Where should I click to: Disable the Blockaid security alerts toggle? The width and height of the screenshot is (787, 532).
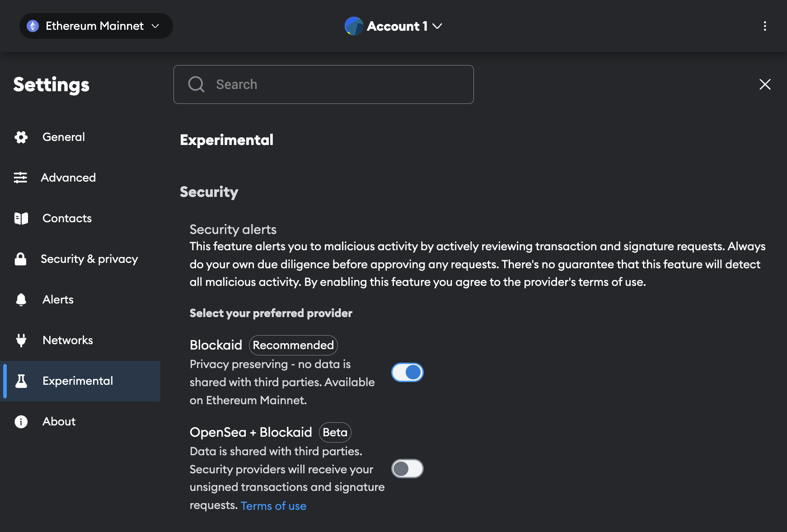[x=407, y=373]
